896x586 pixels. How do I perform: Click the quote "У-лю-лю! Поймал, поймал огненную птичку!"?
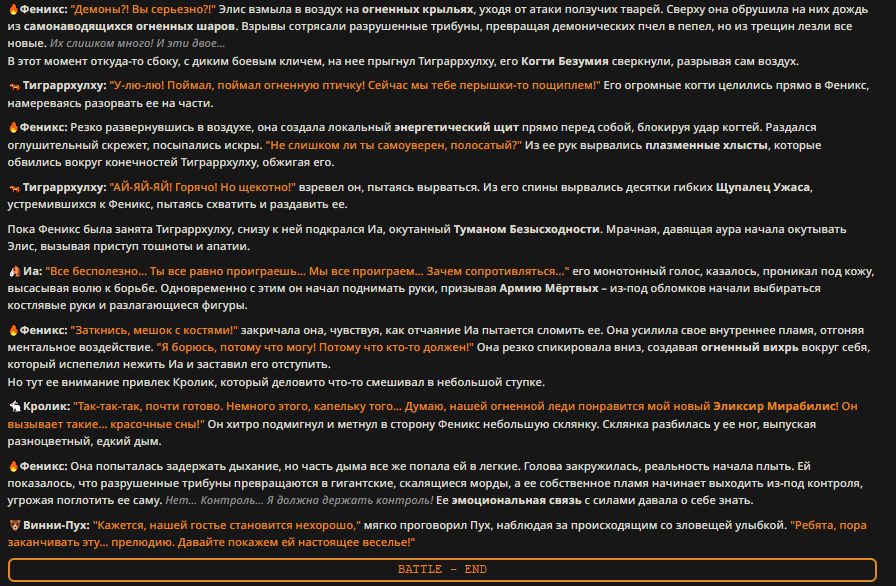[237, 86]
